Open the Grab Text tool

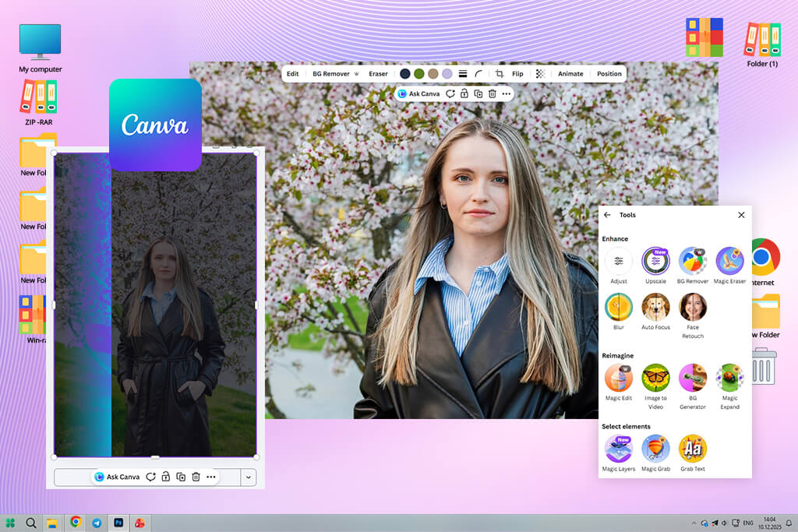click(693, 449)
